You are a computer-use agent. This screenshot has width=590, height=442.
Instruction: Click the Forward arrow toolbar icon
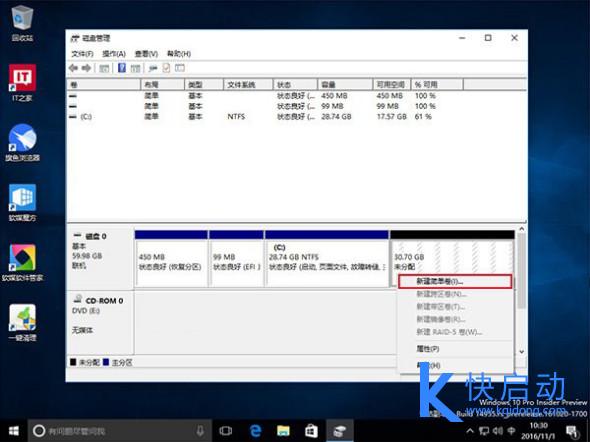pyautogui.click(x=87, y=68)
